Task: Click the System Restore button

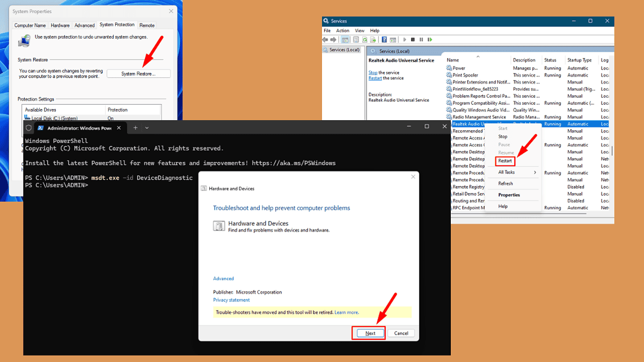Action: (x=138, y=73)
